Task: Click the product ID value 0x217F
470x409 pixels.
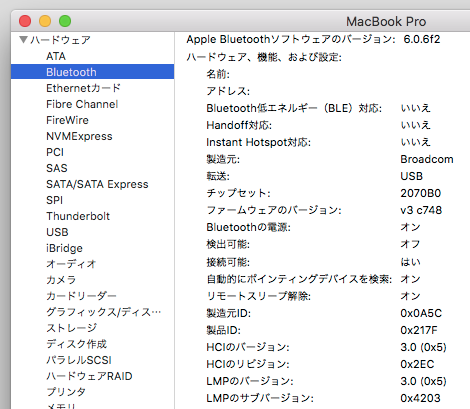Action: tap(419, 330)
